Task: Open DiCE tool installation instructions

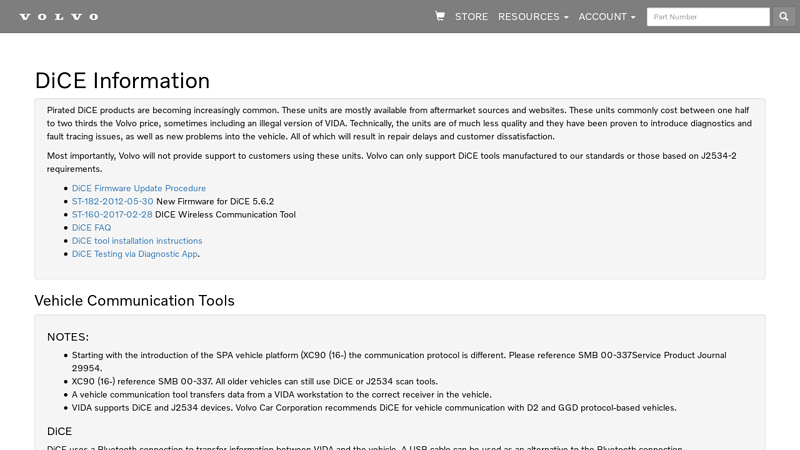Action: [137, 241]
